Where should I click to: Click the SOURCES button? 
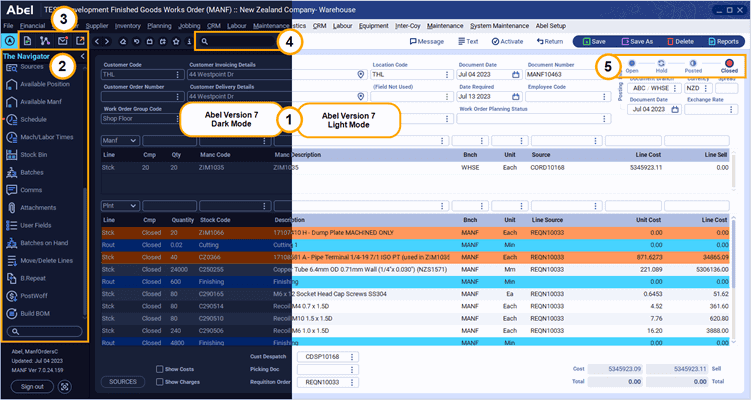pyautogui.click(x=123, y=381)
